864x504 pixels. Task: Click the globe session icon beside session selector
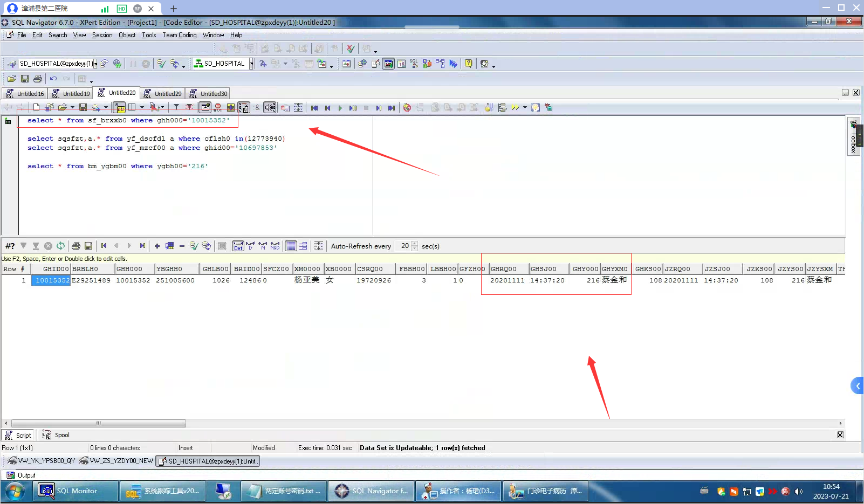point(117,64)
